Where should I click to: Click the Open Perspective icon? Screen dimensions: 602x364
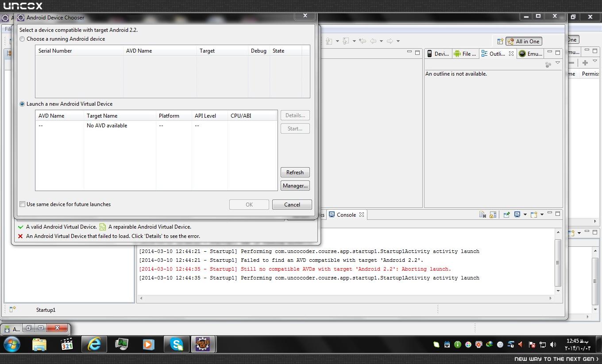[x=500, y=41]
